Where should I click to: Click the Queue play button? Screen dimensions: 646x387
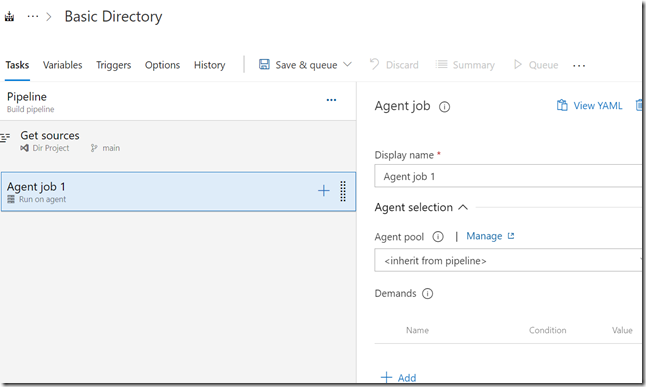point(536,65)
